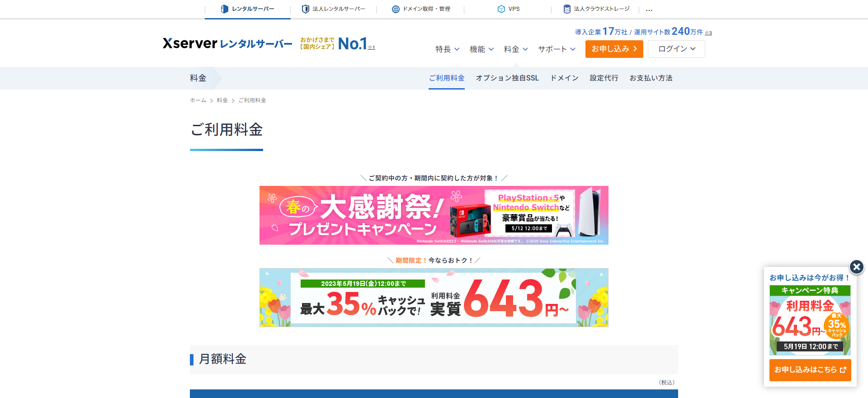Open the three-dots more services menu
This screenshot has width=868, height=398.
point(649,9)
